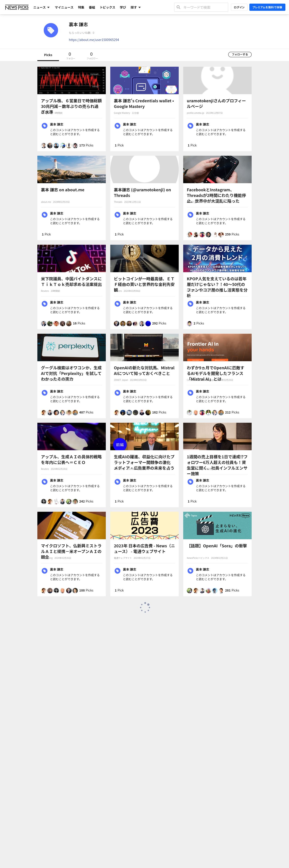The height and width of the screenshot is (868, 289).
Task: Open the 番組 menu item
Action: [x=92, y=7]
